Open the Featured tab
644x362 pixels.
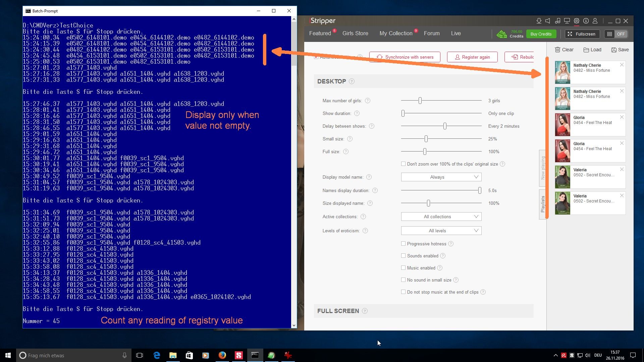click(x=320, y=33)
